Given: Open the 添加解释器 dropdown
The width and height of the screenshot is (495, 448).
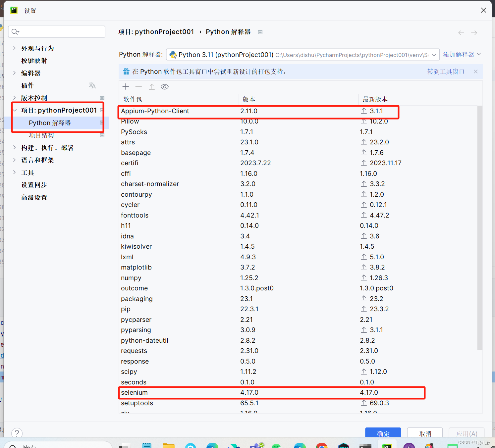Looking at the screenshot, I should 462,54.
